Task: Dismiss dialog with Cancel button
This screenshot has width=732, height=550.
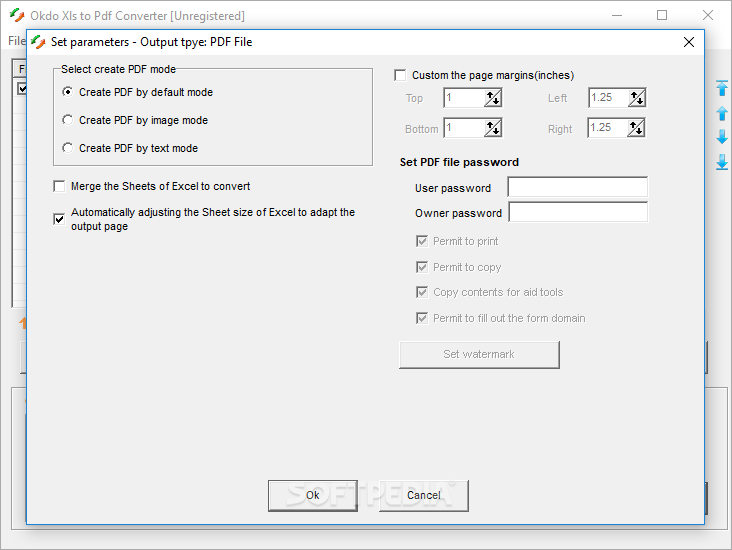Action: [423, 495]
